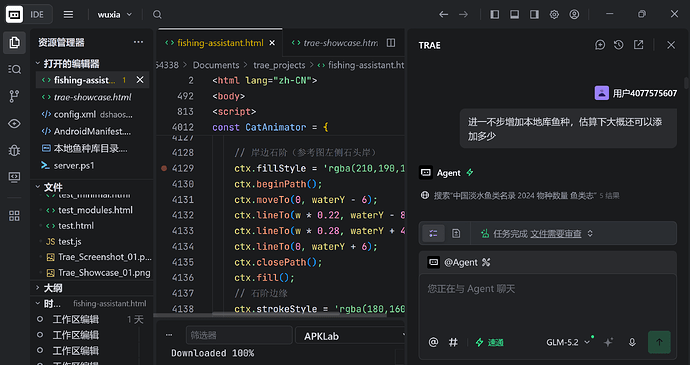Toggle the right sidebar layout icon
690x365 pixels.
534,15
